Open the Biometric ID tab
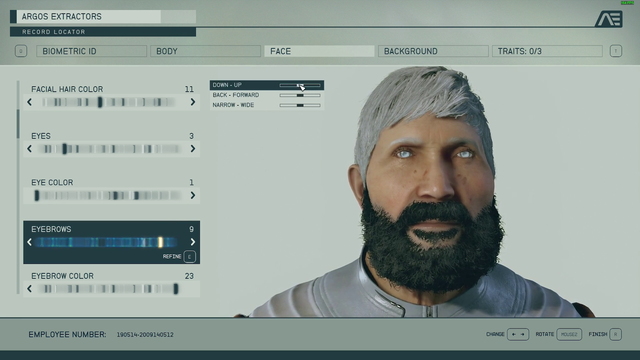Screen dimensions: 640x360 (91, 51)
